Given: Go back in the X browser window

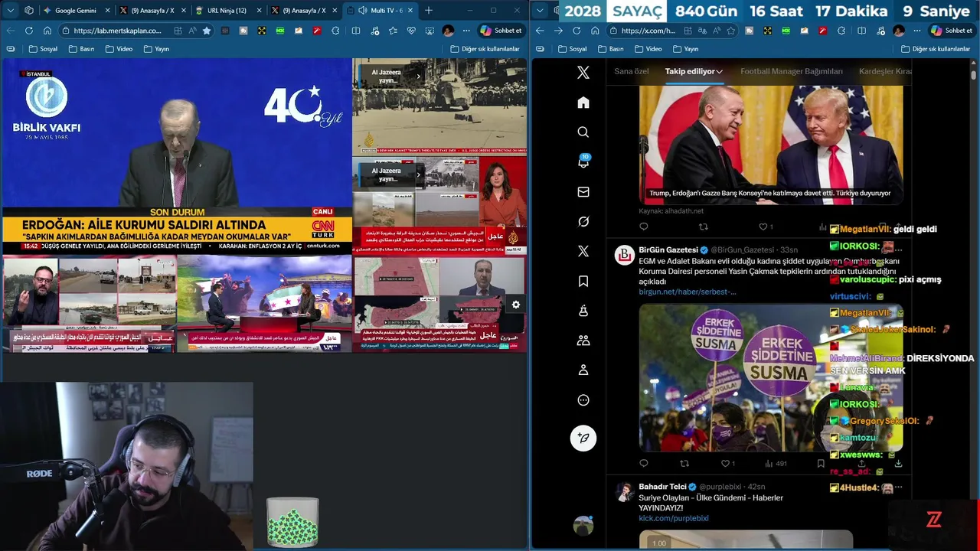Looking at the screenshot, I should tap(540, 31).
